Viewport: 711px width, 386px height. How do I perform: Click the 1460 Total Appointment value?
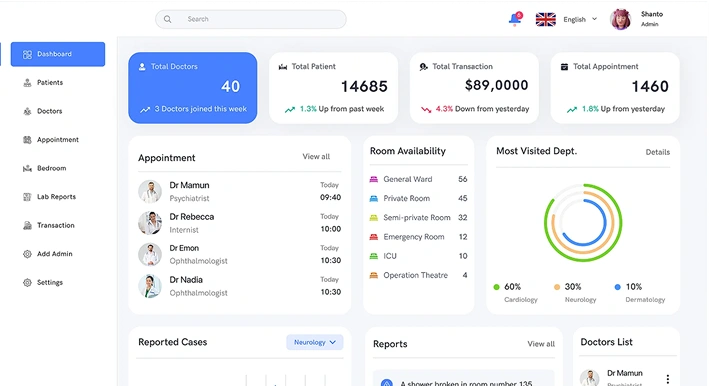coord(650,86)
